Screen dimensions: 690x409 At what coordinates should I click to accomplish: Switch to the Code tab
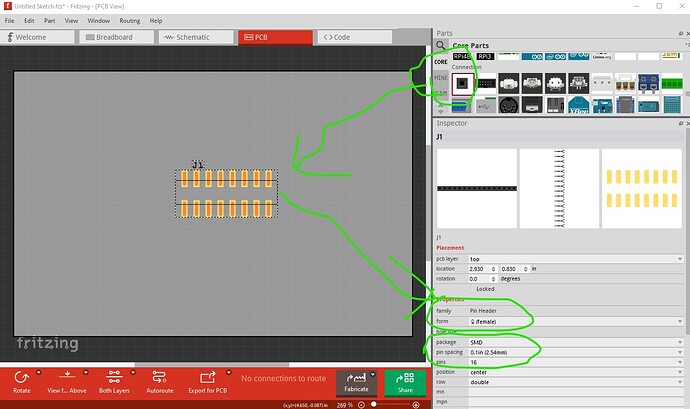click(x=355, y=37)
